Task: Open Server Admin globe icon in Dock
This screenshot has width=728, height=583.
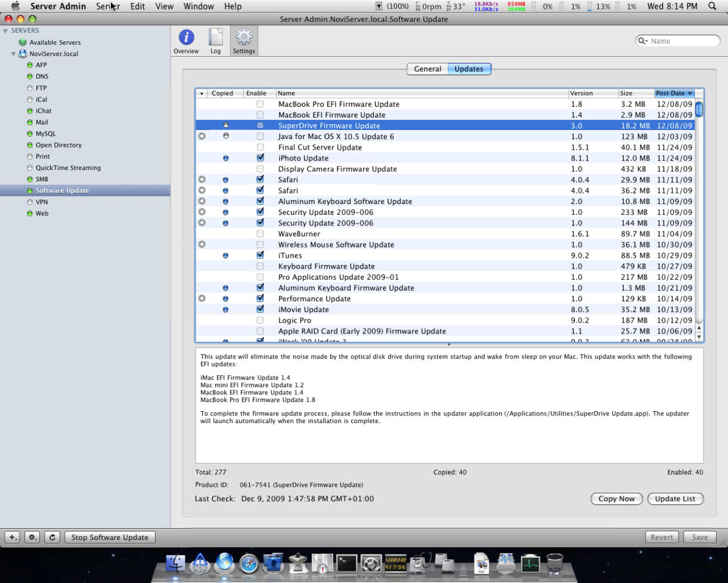Action: point(224,563)
